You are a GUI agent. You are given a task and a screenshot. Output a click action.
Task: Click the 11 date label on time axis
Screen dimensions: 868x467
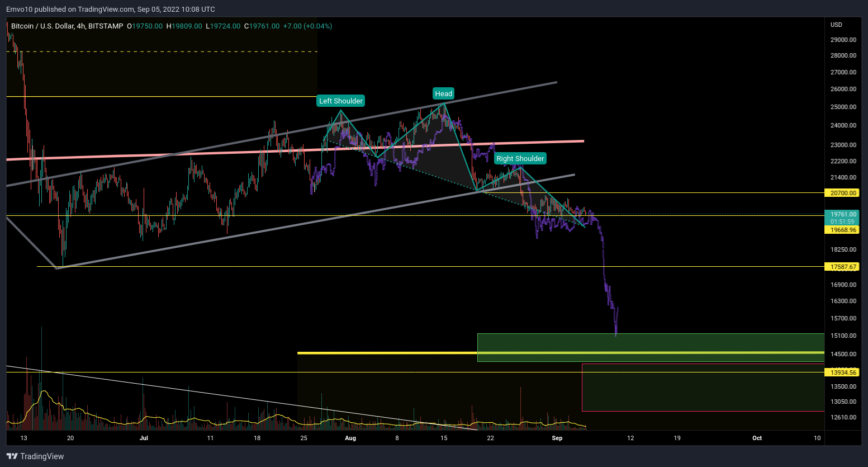click(210, 438)
